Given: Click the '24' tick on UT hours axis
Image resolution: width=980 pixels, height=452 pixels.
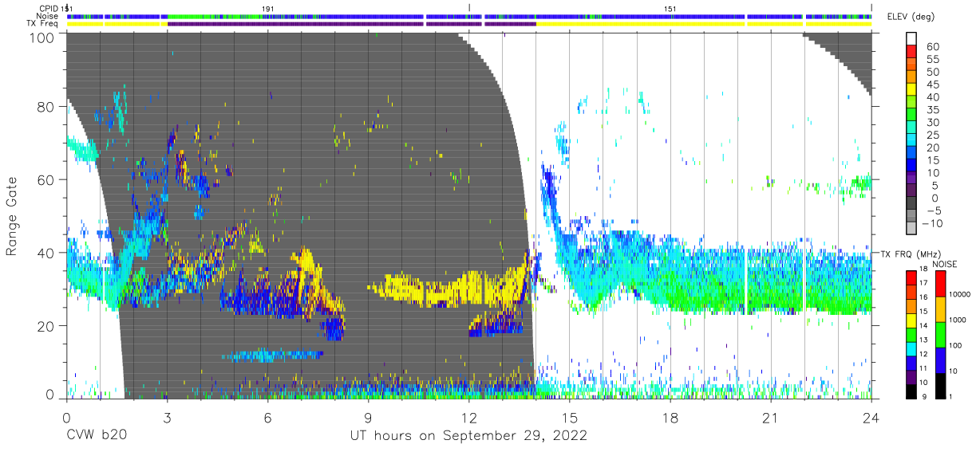Looking at the screenshot, I should (x=871, y=417).
